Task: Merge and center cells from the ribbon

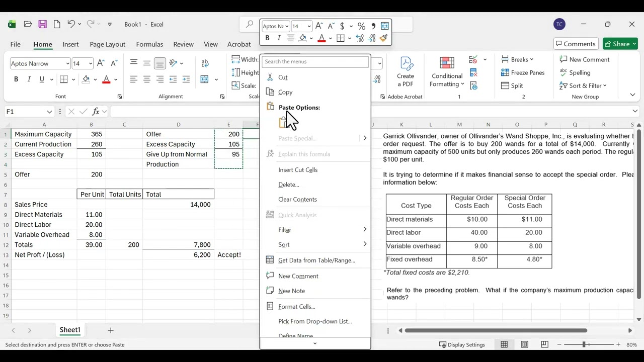Action: 204,79
